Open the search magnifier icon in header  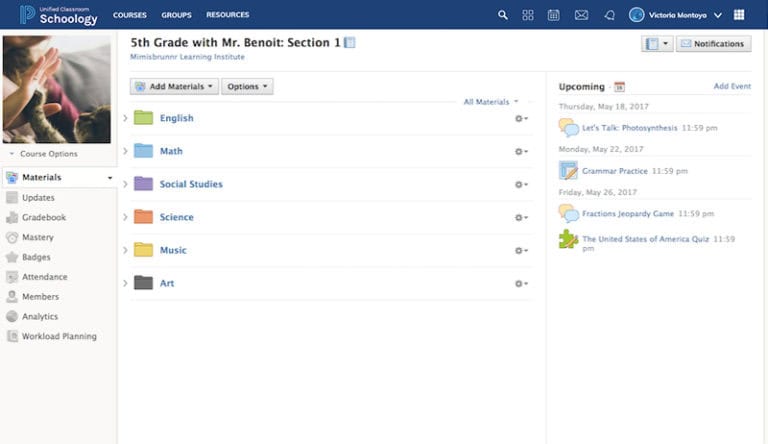[502, 15]
